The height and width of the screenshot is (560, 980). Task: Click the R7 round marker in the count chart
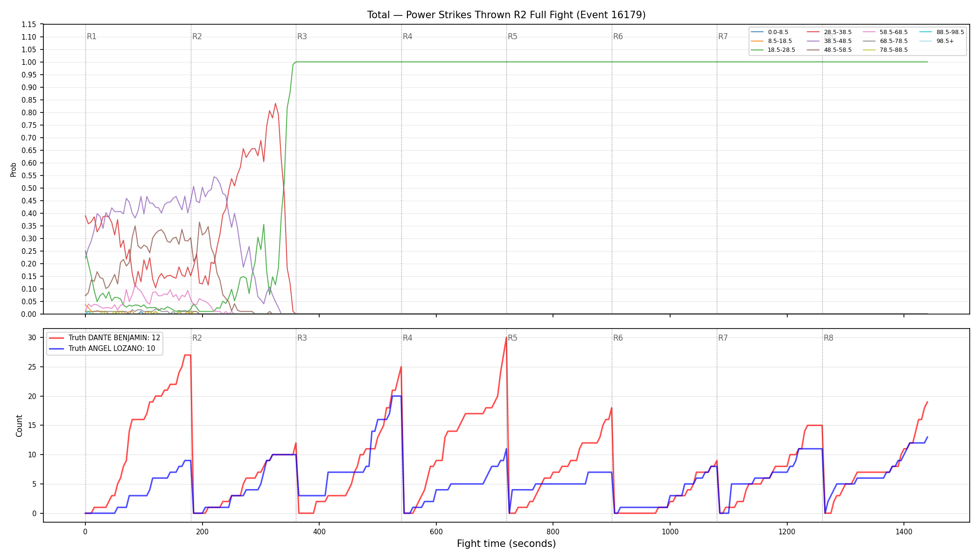tap(723, 338)
